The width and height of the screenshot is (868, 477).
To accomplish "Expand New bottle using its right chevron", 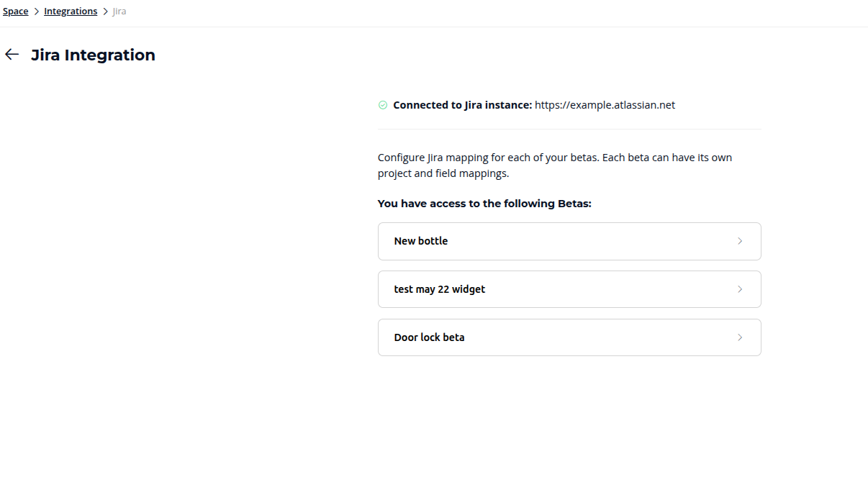I will (740, 241).
